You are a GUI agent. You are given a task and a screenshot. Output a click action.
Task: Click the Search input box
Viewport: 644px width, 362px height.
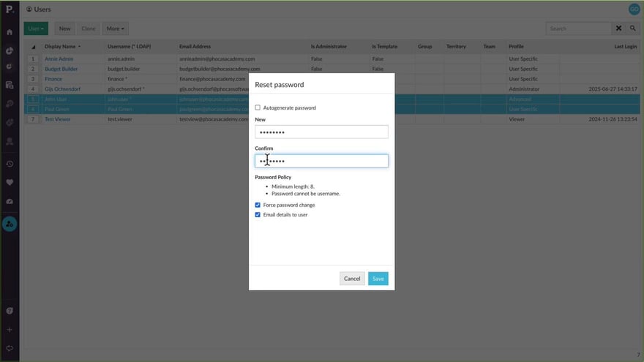(x=578, y=29)
